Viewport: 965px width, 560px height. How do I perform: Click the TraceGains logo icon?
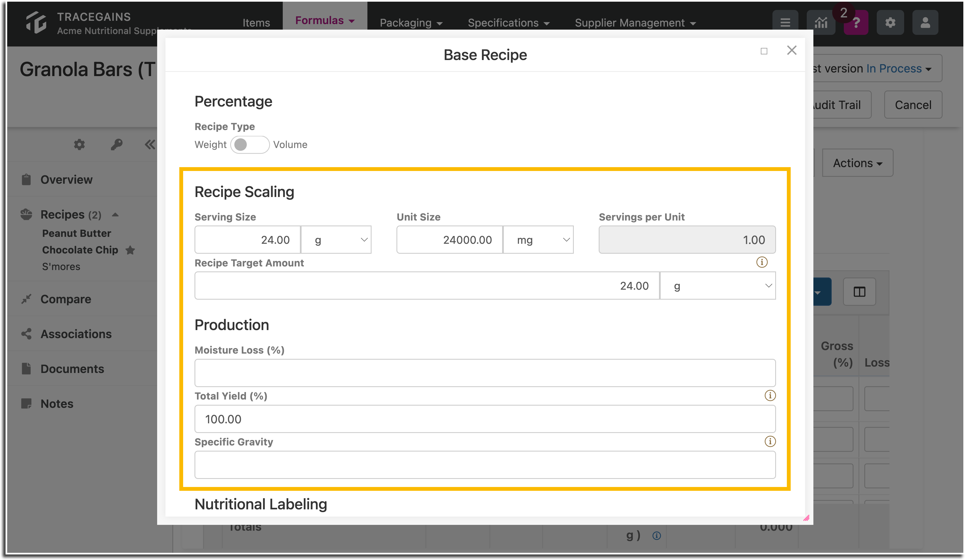[x=36, y=22]
